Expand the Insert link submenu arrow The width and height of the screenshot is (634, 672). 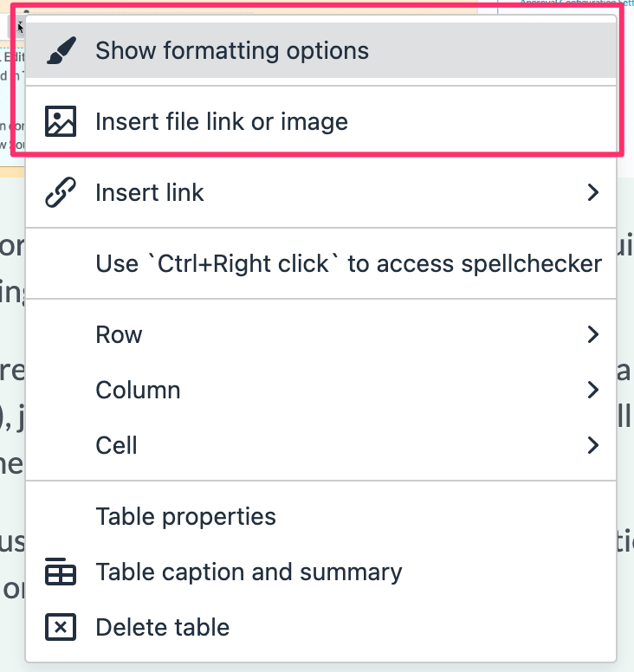click(x=592, y=192)
